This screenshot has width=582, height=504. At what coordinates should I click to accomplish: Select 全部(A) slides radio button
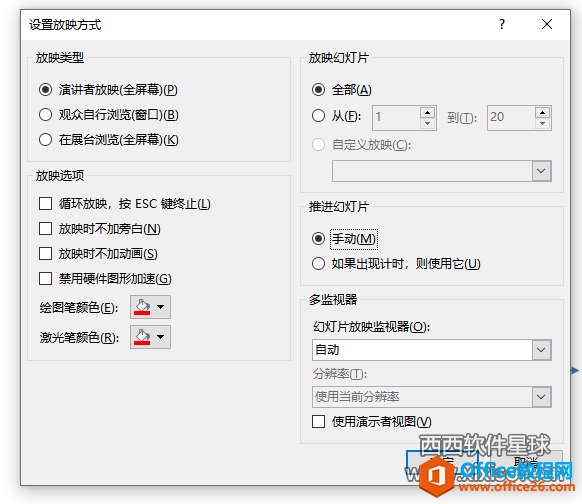(x=318, y=90)
